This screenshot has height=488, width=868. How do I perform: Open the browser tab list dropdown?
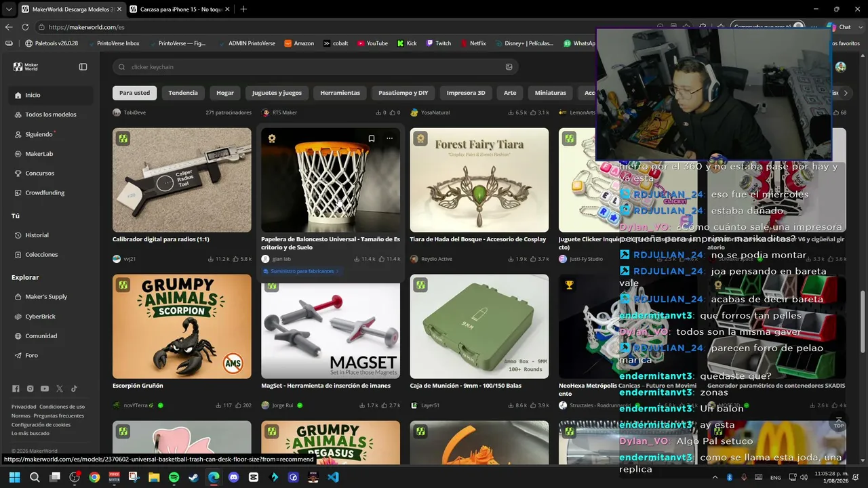[x=9, y=9]
